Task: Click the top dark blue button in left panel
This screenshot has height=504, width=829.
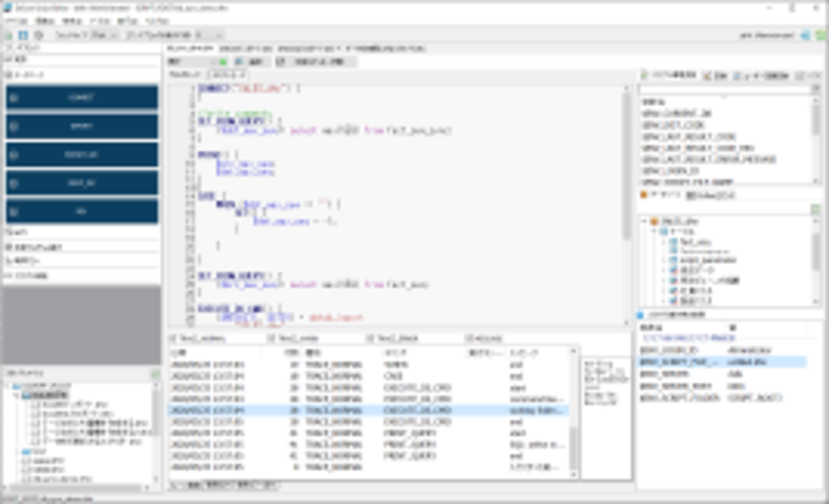Action: (82, 98)
